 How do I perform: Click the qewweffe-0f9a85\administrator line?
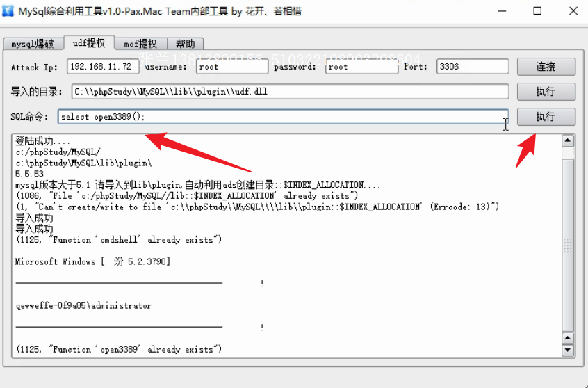(x=83, y=305)
